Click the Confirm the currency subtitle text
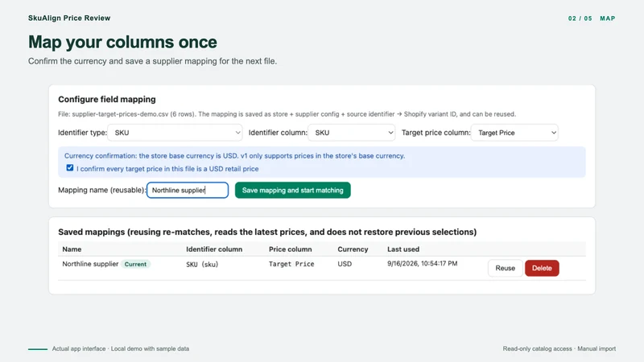Viewport: 644px width, 362px height. click(x=152, y=61)
